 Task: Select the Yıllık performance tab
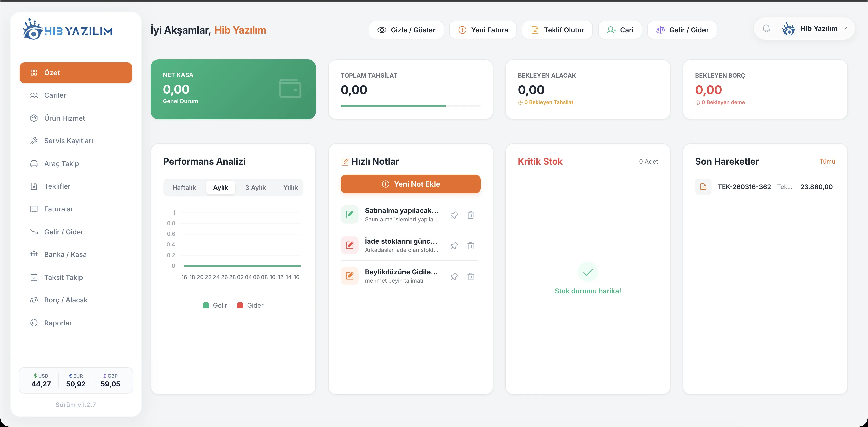pyautogui.click(x=290, y=188)
